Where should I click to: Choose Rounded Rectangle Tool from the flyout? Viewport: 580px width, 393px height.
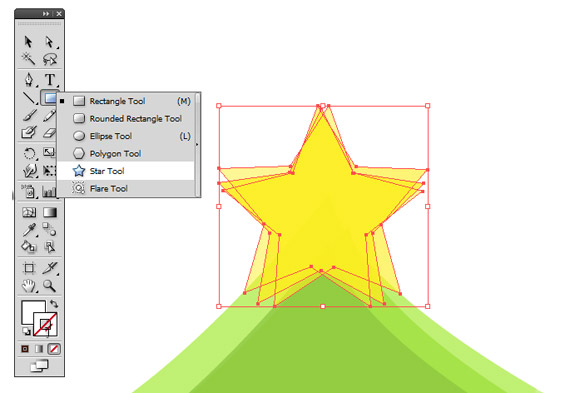point(126,118)
